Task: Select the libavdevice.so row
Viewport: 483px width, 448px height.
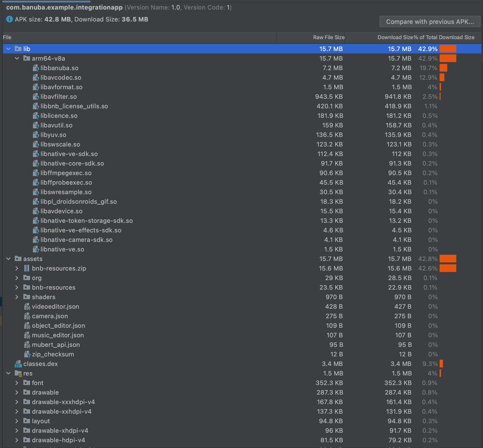Action: (242, 211)
